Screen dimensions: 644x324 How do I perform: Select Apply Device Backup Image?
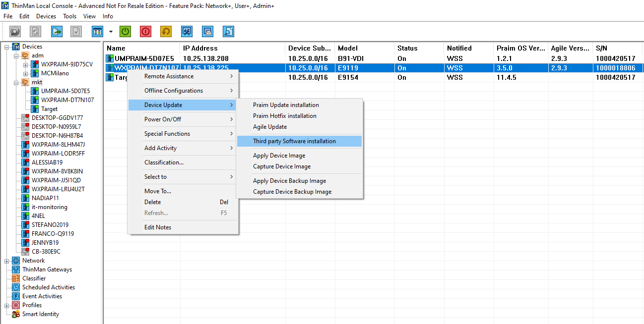pyautogui.click(x=300, y=181)
